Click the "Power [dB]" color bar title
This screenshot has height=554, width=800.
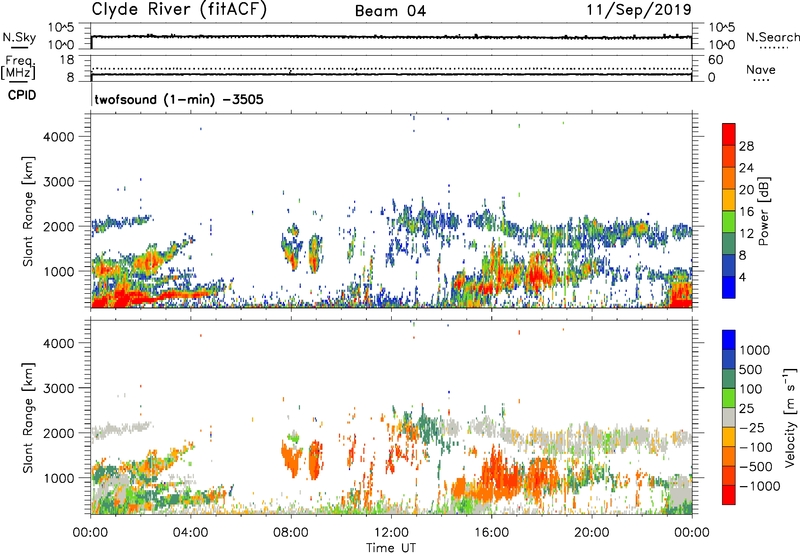point(763,211)
